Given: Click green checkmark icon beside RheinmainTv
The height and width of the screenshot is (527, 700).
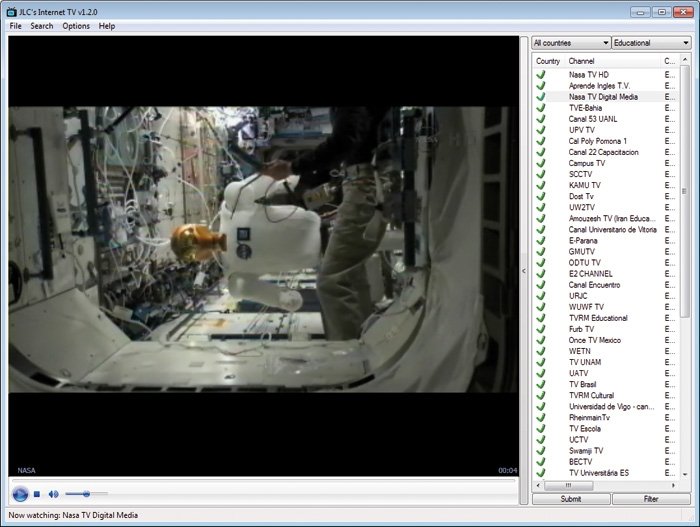Looking at the screenshot, I should pos(541,417).
